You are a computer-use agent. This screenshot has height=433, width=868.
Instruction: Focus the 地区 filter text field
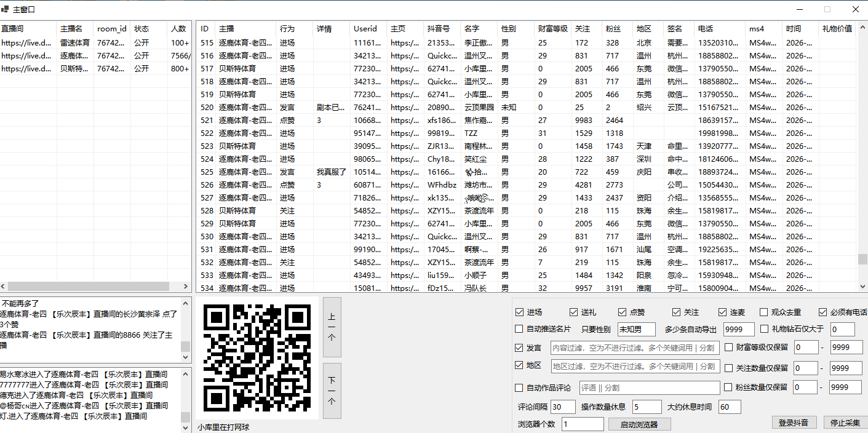635,366
